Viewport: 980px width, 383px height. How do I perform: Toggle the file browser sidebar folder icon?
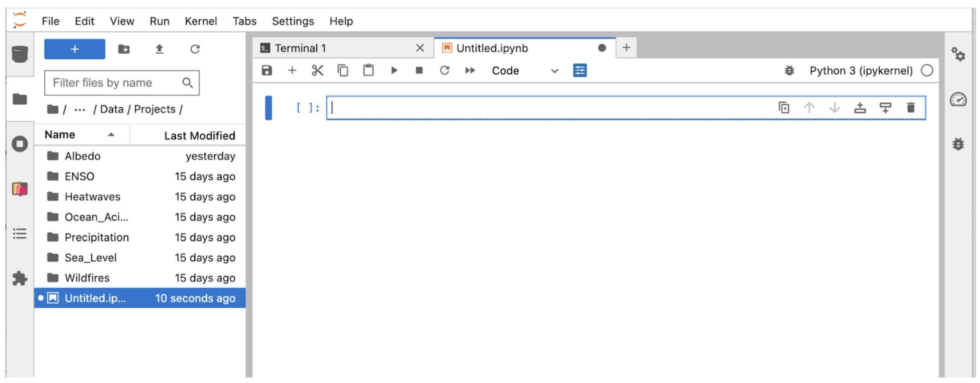point(19,99)
